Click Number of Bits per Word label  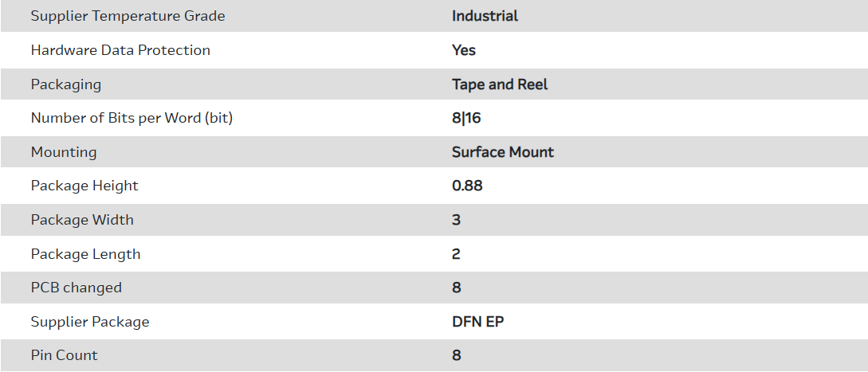click(132, 118)
